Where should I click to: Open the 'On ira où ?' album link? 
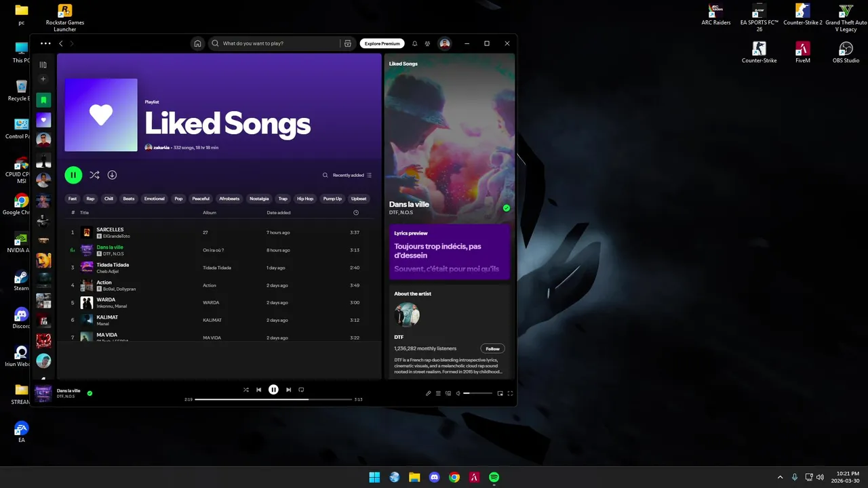coord(213,250)
